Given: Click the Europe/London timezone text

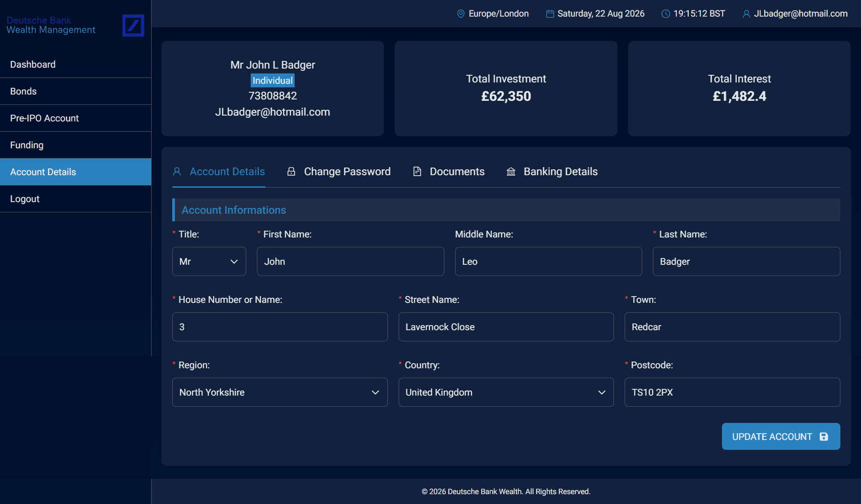Looking at the screenshot, I should 499,14.
